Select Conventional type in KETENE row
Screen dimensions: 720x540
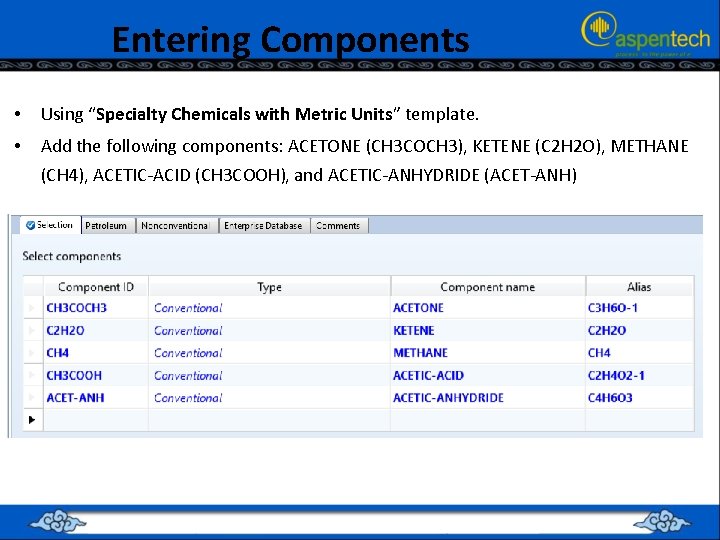coord(270,330)
